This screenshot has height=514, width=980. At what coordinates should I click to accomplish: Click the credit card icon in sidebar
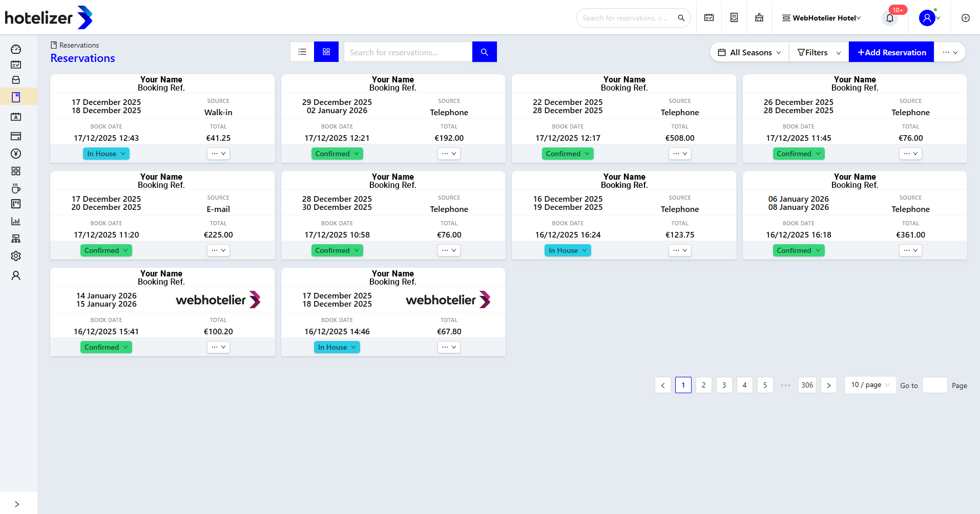click(16, 136)
